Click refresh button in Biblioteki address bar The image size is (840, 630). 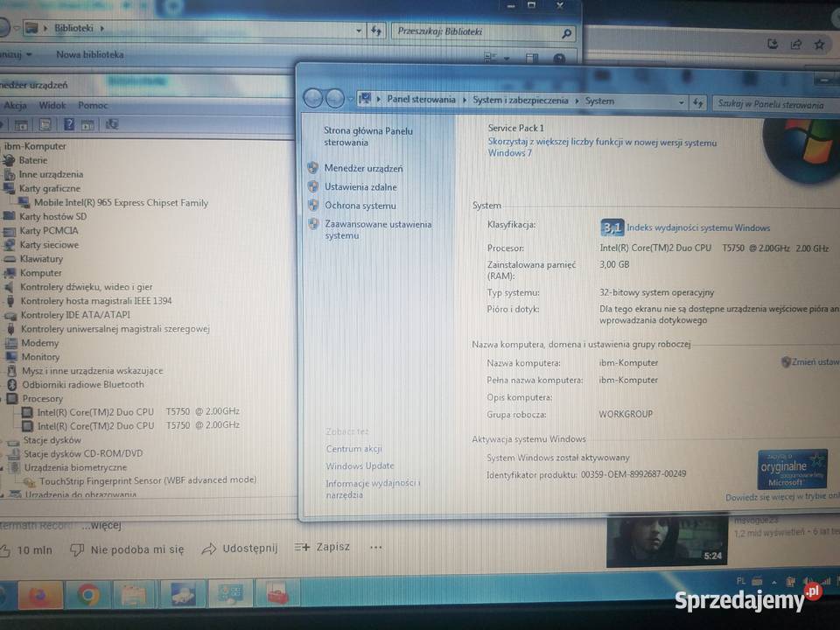point(376,31)
